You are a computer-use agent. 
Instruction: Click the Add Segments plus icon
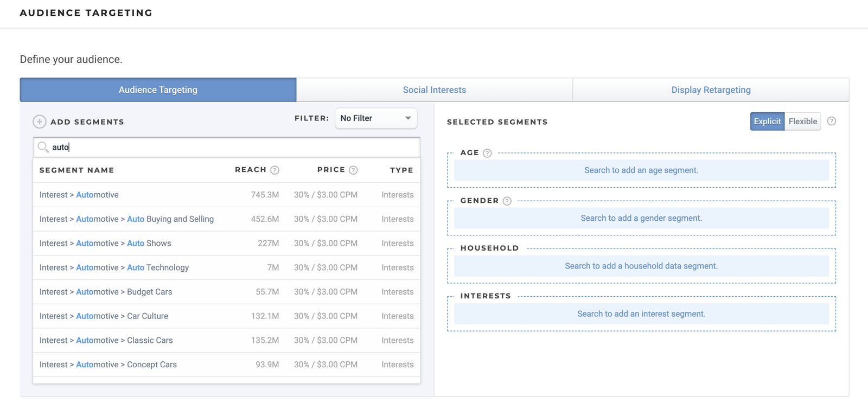point(39,122)
